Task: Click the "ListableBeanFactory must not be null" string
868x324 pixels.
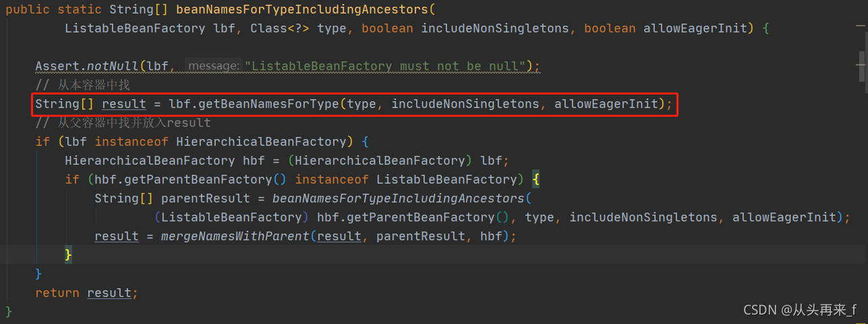Action: coord(386,66)
